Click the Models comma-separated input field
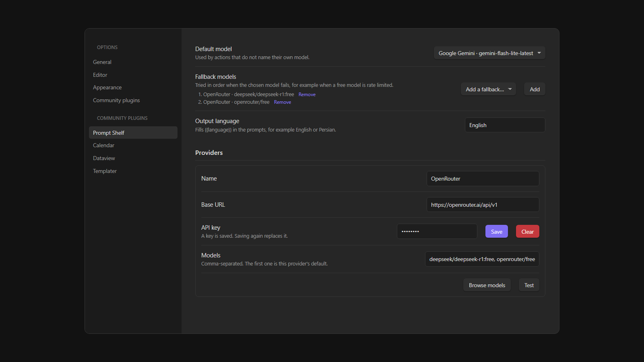This screenshot has width=644, height=362. 482,259
